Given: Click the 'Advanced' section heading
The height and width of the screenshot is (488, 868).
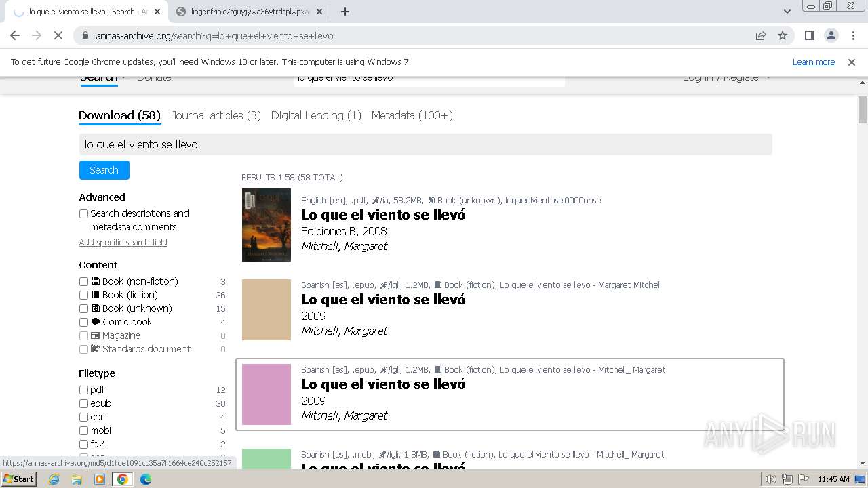Looking at the screenshot, I should pyautogui.click(x=102, y=197).
